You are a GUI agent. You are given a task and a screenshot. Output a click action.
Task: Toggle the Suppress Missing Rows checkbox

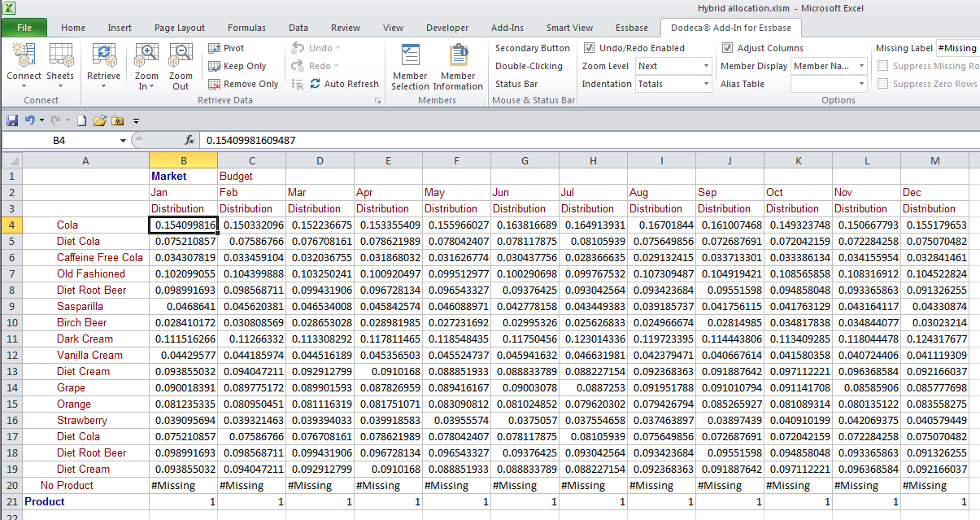[883, 66]
